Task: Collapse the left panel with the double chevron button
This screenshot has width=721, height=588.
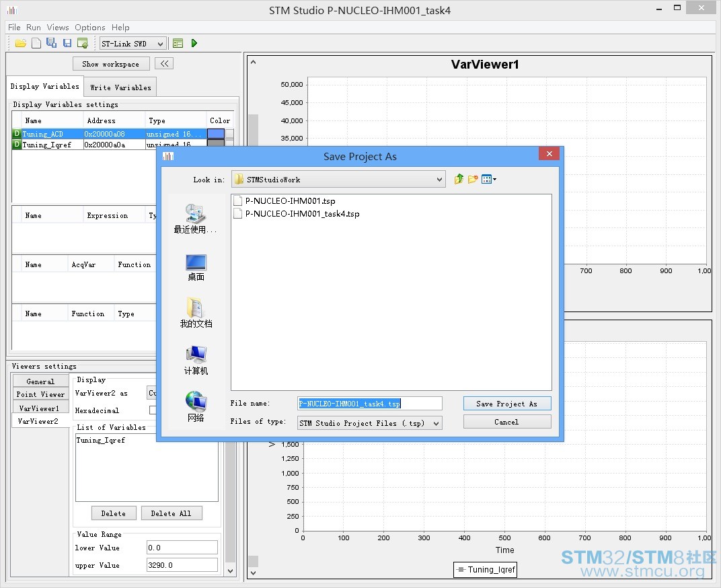Action: pos(164,63)
